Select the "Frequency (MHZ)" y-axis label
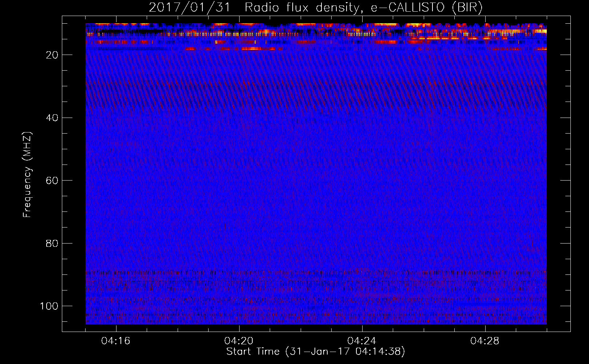 pyautogui.click(x=27, y=175)
